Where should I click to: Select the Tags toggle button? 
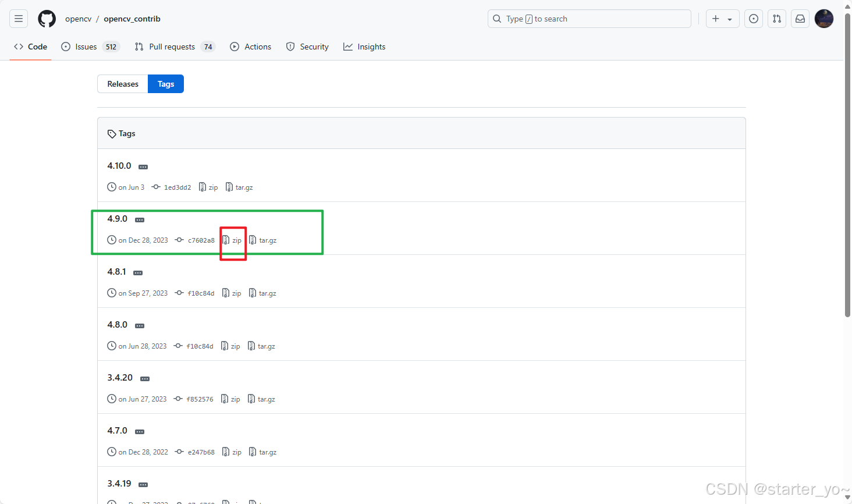166,84
